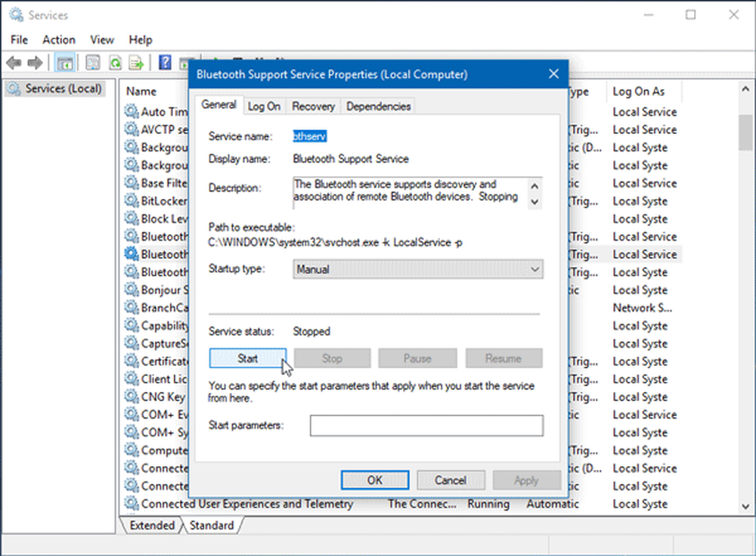Screen dimensions: 756x556
Task: Select the Bonjour service row
Action: pyautogui.click(x=403, y=290)
